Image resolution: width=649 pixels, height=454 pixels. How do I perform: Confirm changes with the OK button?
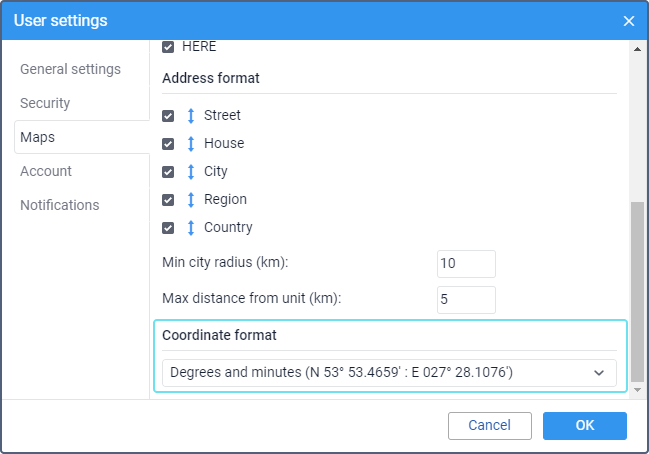pyautogui.click(x=585, y=425)
